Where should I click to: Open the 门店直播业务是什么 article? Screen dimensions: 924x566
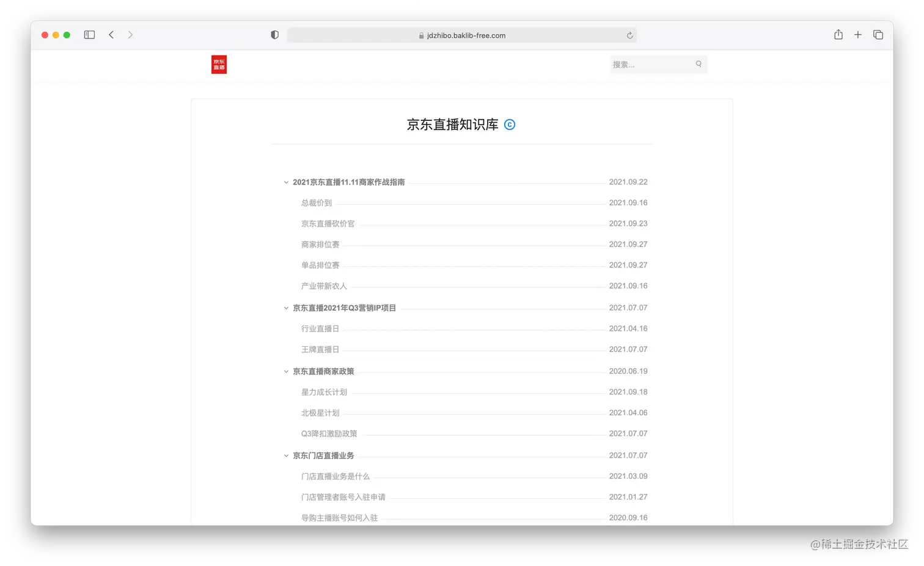[335, 476]
